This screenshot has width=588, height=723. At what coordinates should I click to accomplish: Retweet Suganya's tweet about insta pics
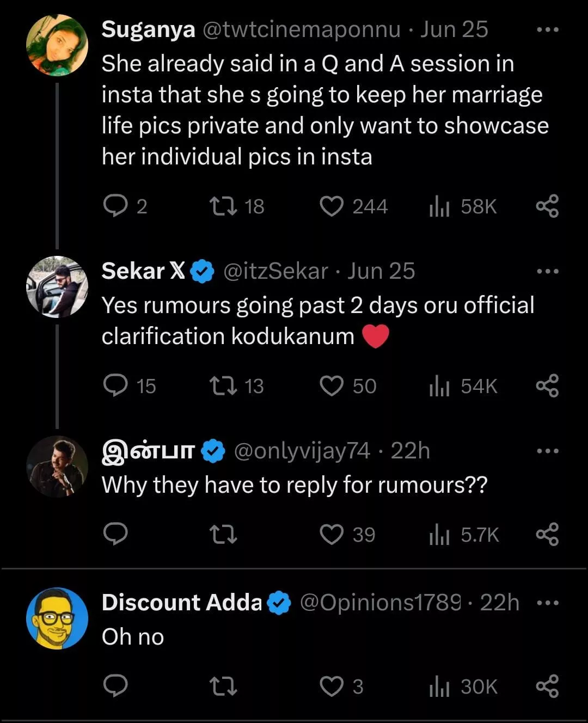click(x=223, y=206)
